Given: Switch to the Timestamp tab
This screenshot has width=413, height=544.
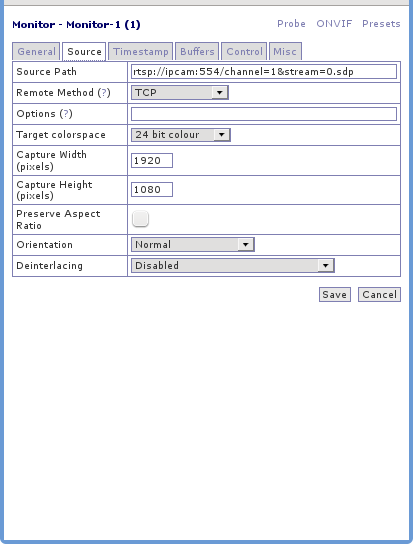Looking at the screenshot, I should point(141,52).
